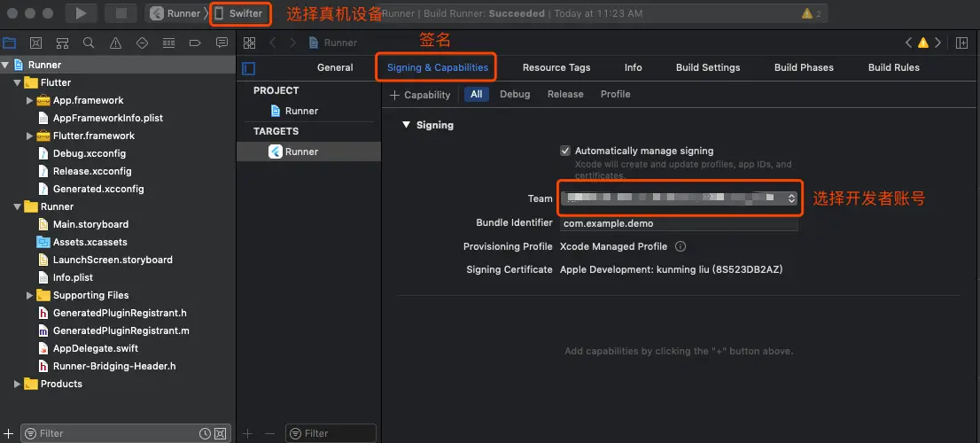Collapse the Signing section triangle
Image resolution: width=980 pixels, height=443 pixels.
tap(406, 125)
